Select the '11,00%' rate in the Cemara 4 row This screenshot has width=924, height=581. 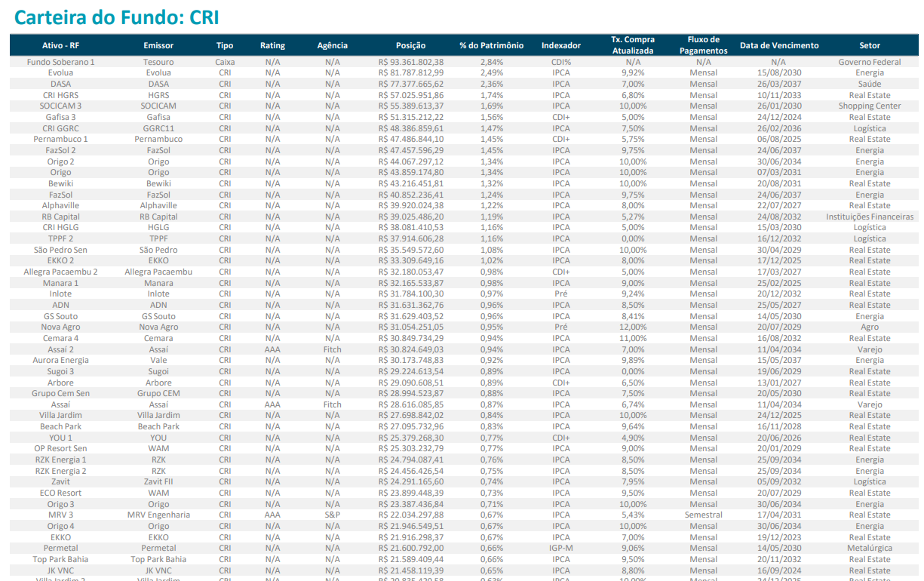coord(633,338)
